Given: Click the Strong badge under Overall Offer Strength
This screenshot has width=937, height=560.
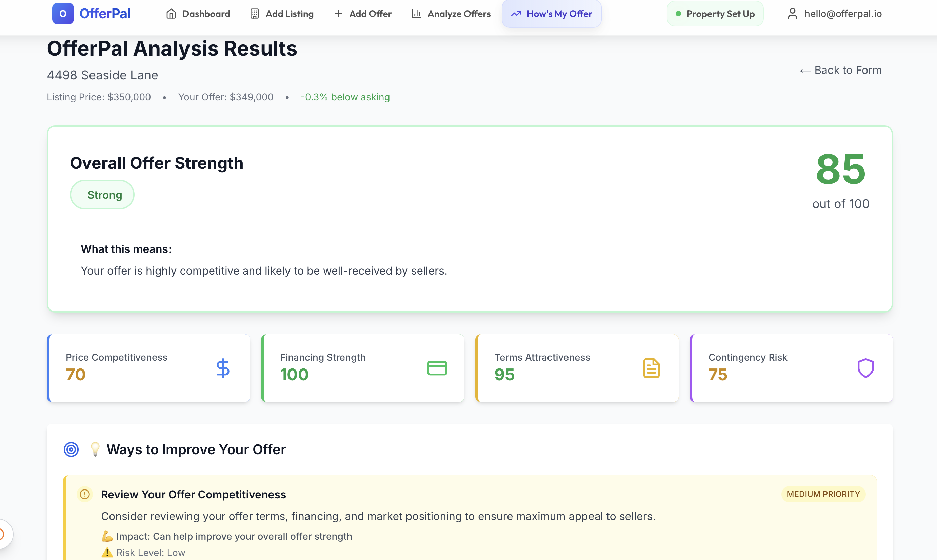Looking at the screenshot, I should [x=102, y=194].
